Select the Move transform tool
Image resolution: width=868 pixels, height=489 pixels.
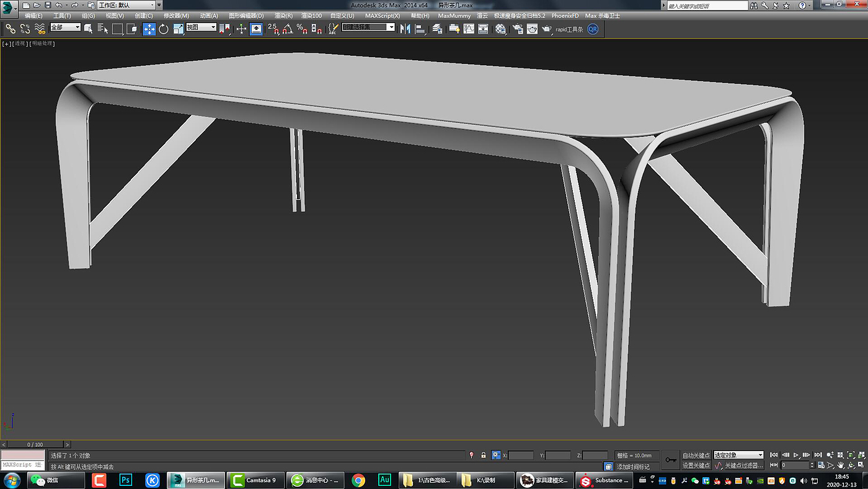point(149,29)
